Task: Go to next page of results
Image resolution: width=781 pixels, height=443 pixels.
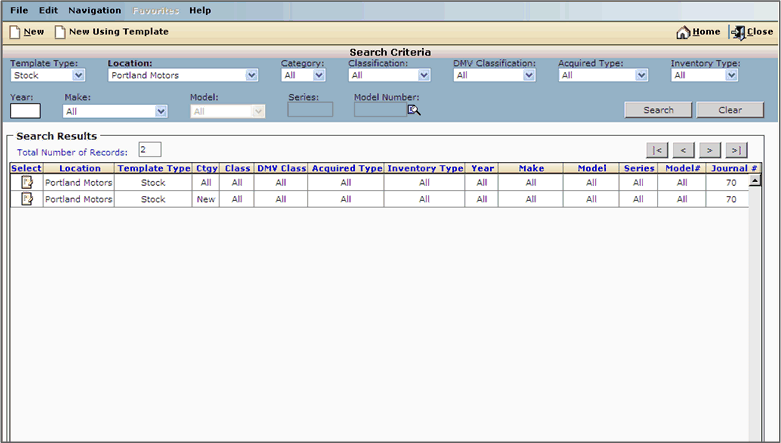Action: coord(710,150)
